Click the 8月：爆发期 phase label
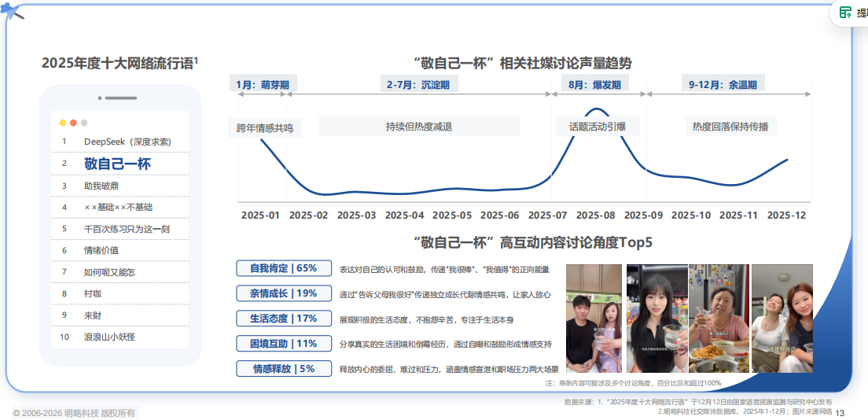 [x=594, y=84]
